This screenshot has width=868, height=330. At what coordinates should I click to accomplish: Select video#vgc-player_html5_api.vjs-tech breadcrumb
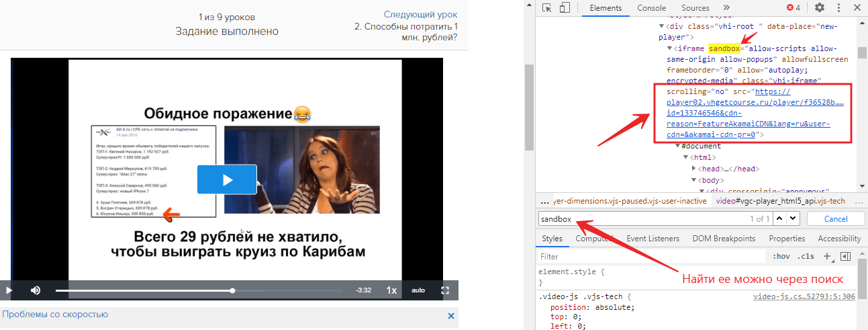(781, 201)
